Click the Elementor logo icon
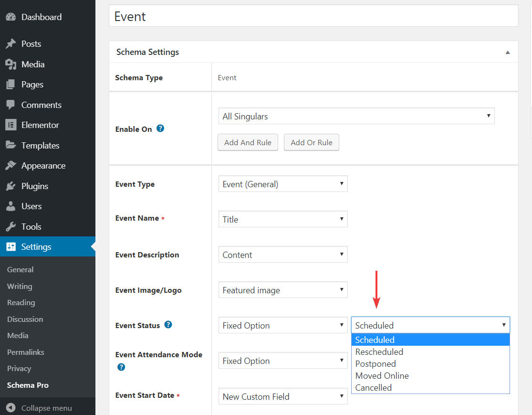 click(10, 125)
